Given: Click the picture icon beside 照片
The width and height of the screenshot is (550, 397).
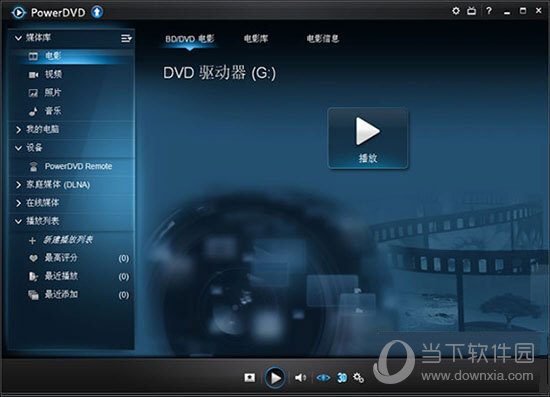Looking at the screenshot, I should point(33,93).
